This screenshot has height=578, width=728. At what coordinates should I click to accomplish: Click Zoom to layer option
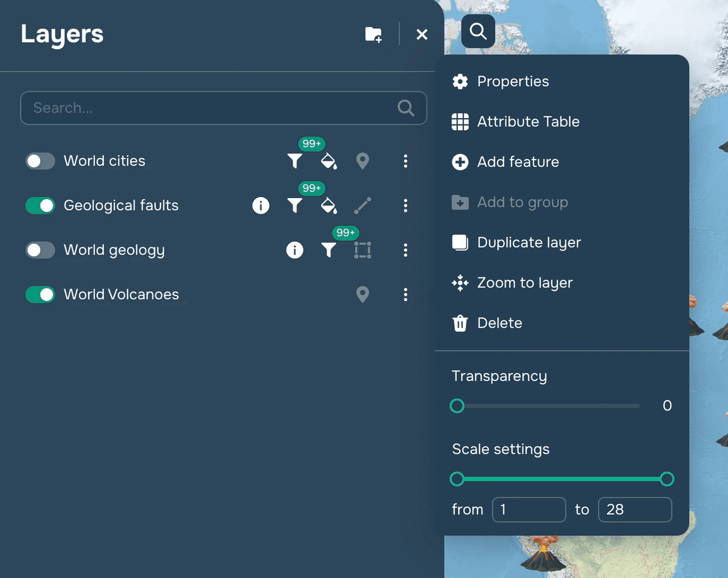pyautogui.click(x=524, y=283)
